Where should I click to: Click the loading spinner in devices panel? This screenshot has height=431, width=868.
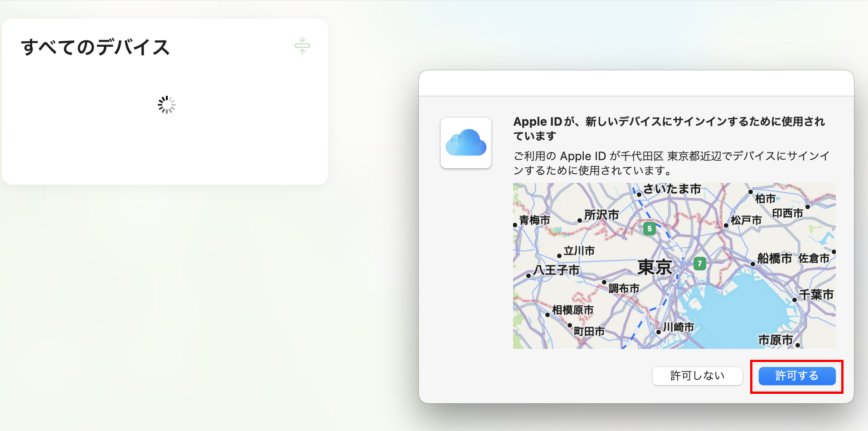tap(167, 105)
